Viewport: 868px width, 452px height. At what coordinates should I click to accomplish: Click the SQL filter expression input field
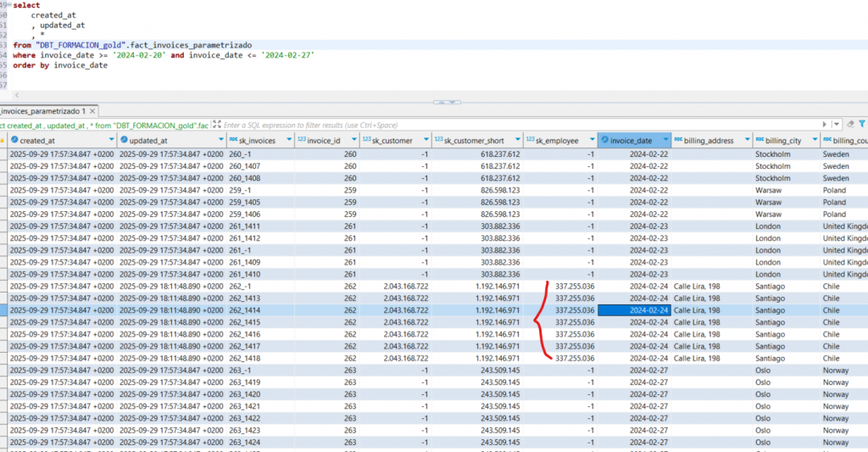[509, 124]
